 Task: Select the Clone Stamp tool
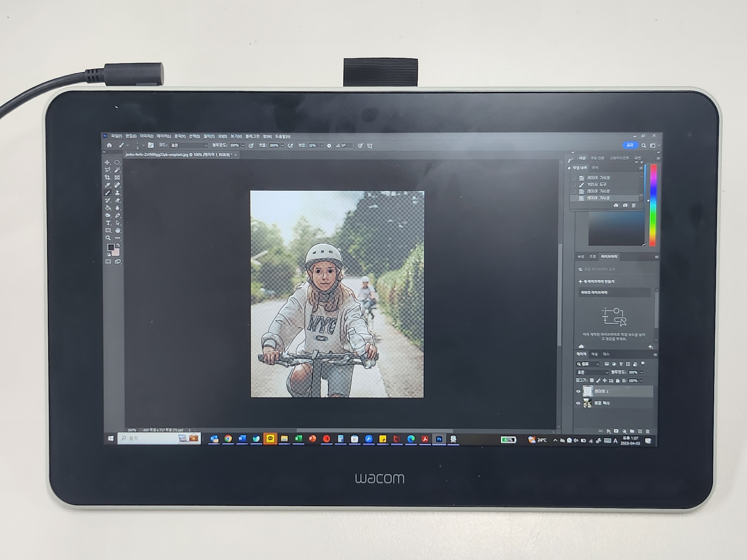click(x=117, y=193)
